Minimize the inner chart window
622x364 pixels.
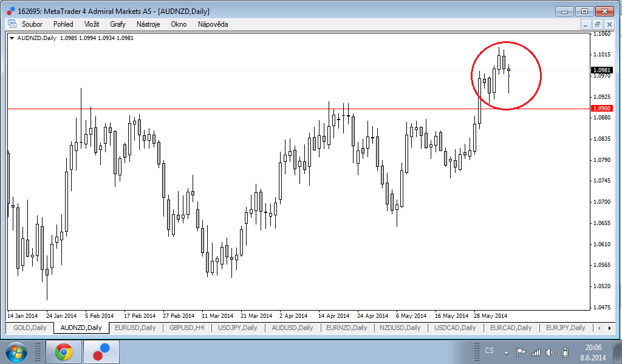(586, 24)
